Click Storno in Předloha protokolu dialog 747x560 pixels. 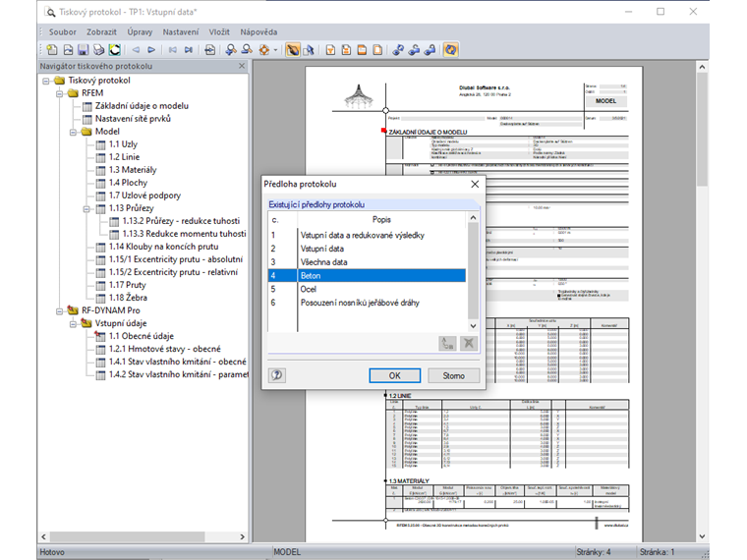453,375
